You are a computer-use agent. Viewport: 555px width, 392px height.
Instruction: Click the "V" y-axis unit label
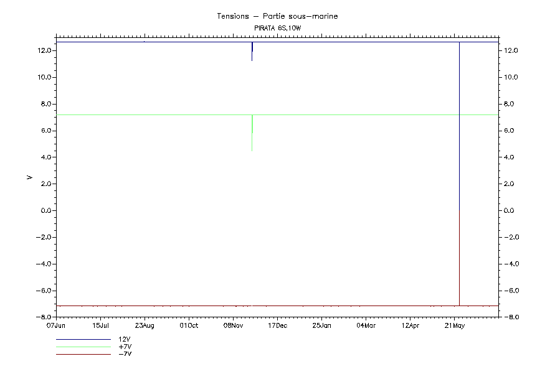tap(29, 177)
